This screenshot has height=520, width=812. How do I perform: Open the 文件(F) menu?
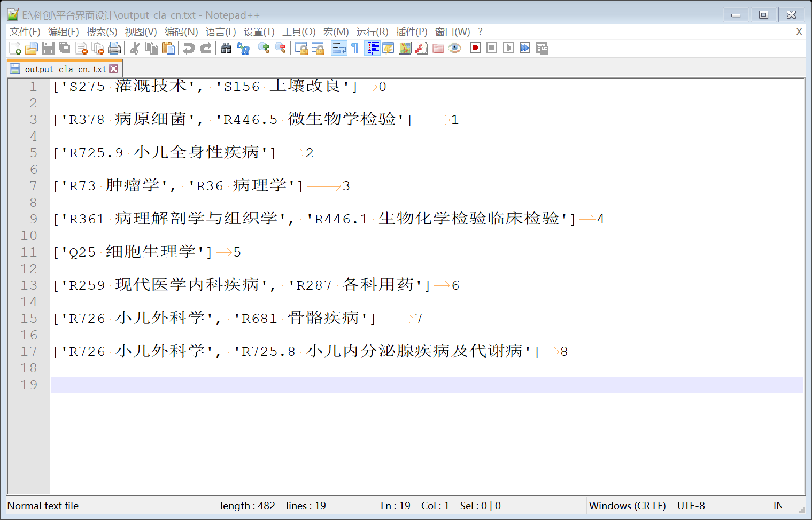[25, 32]
